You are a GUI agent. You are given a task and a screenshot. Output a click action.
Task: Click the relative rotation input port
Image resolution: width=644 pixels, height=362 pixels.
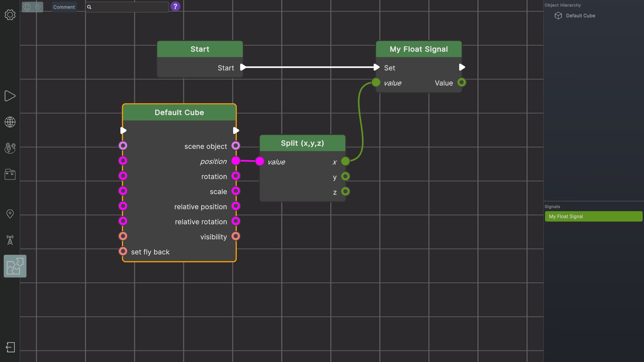tap(123, 221)
